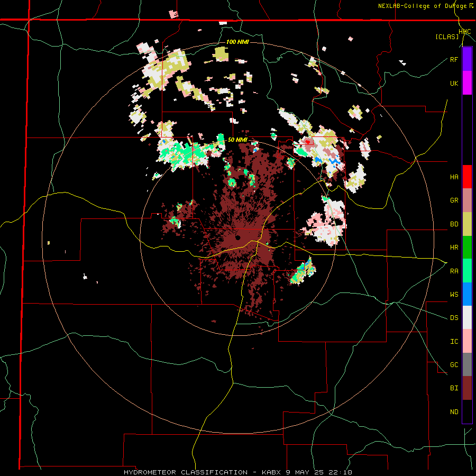
Task: Click the 100 NMI range ring label
Action: 237,42
